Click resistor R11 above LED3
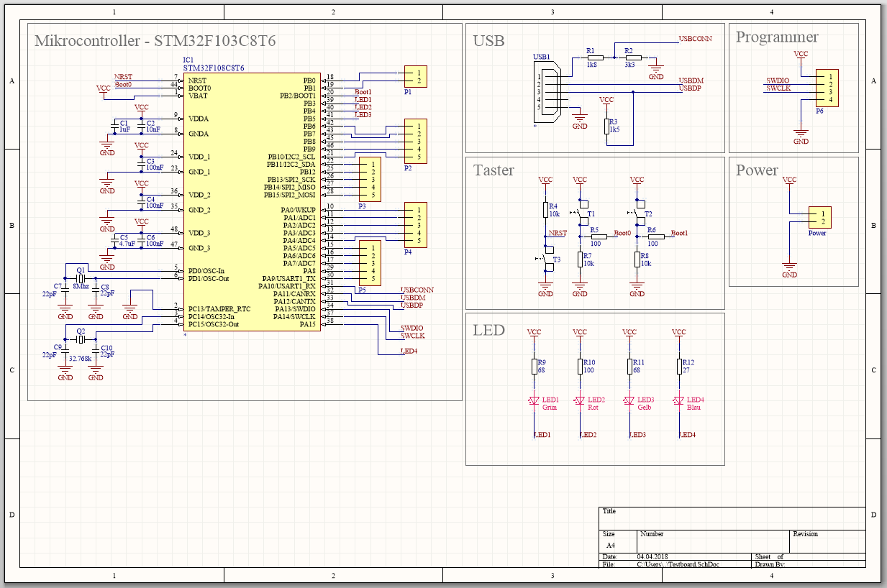The height and width of the screenshot is (588, 887). click(629, 366)
